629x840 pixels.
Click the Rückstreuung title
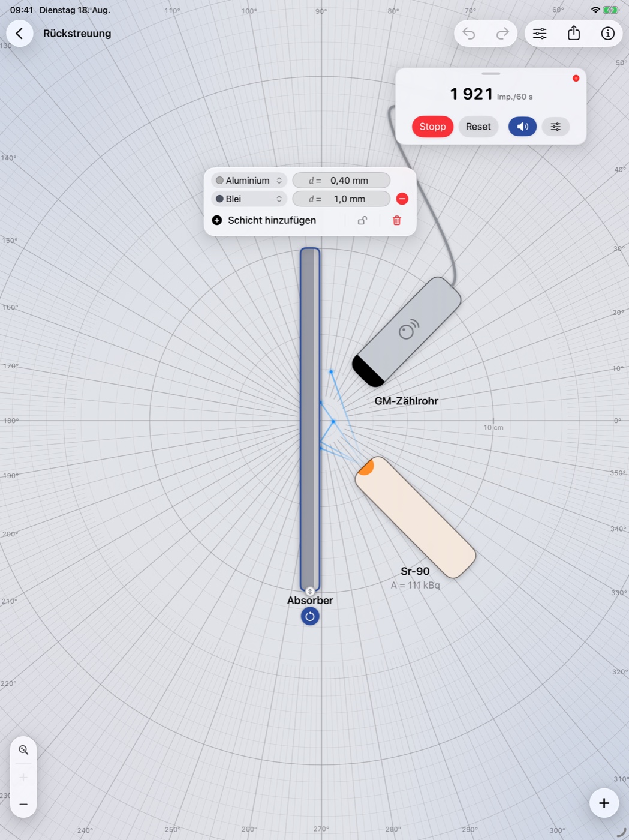coord(77,34)
